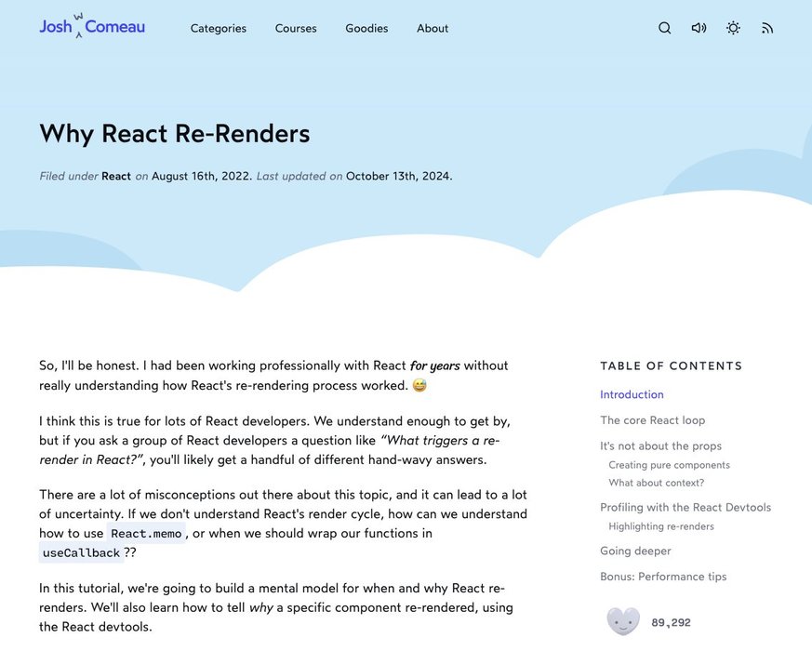Jump to Going deeper section
Viewport: 812px width, 651px height.
click(635, 551)
